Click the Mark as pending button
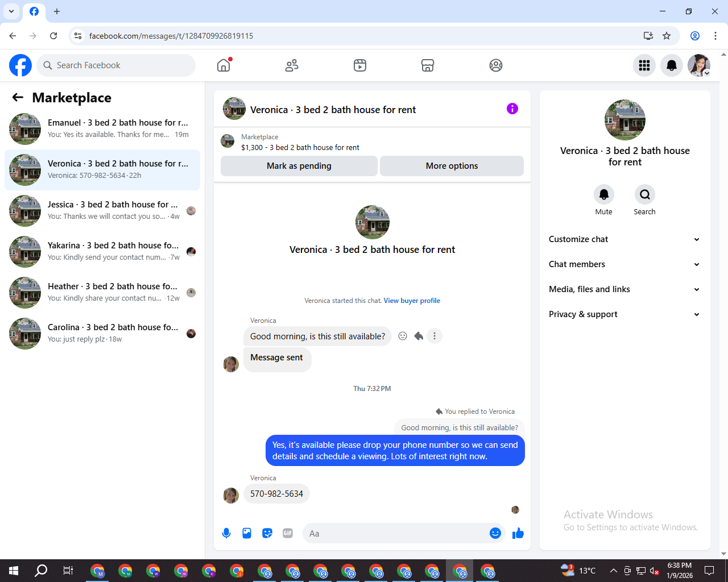Screen dimensions: 728x582 tap(299, 166)
